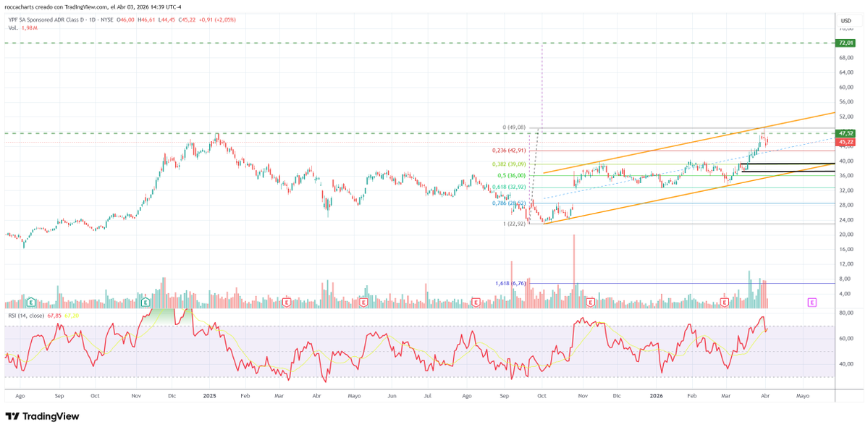
Task: Click the RSI (14, close) indicator legend
Action: [x=27, y=316]
